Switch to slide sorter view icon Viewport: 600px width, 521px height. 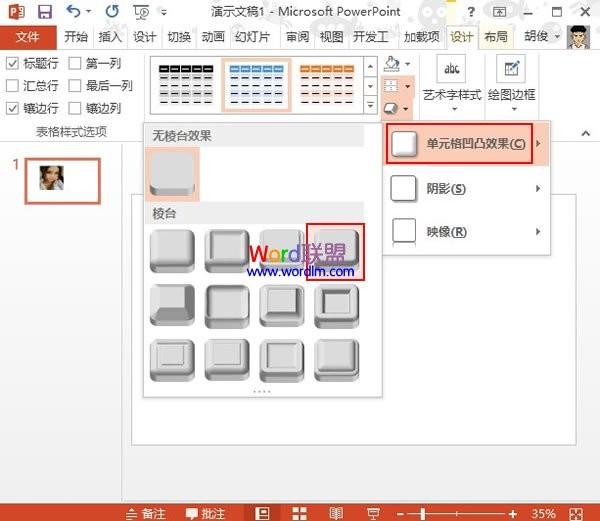(299, 513)
